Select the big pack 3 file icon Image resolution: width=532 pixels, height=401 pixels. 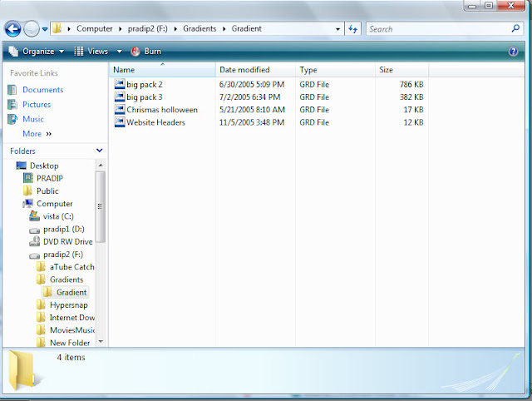coord(120,97)
